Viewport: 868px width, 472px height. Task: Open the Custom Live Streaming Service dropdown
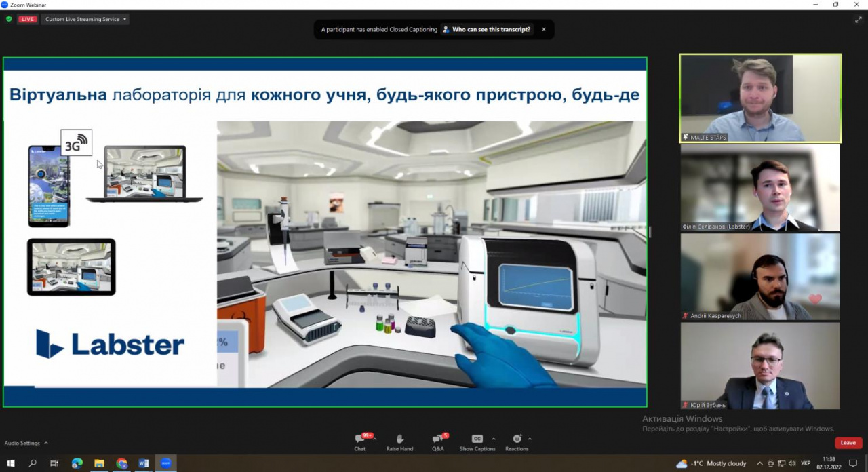coord(85,19)
